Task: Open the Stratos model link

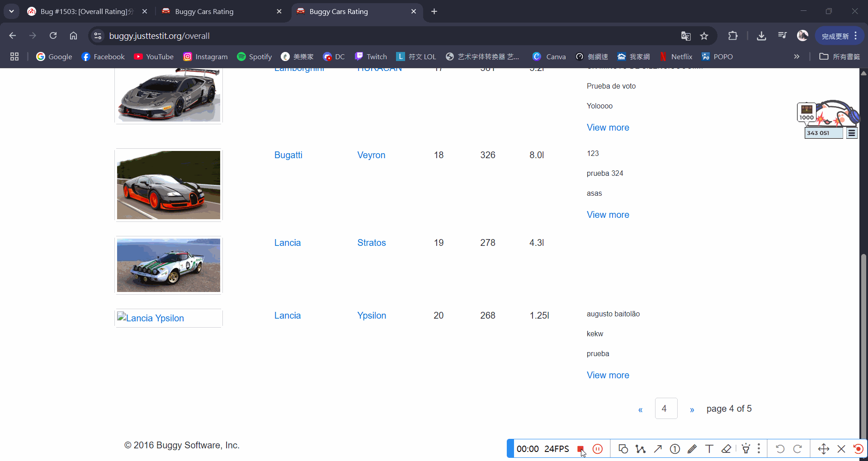Action: (372, 243)
